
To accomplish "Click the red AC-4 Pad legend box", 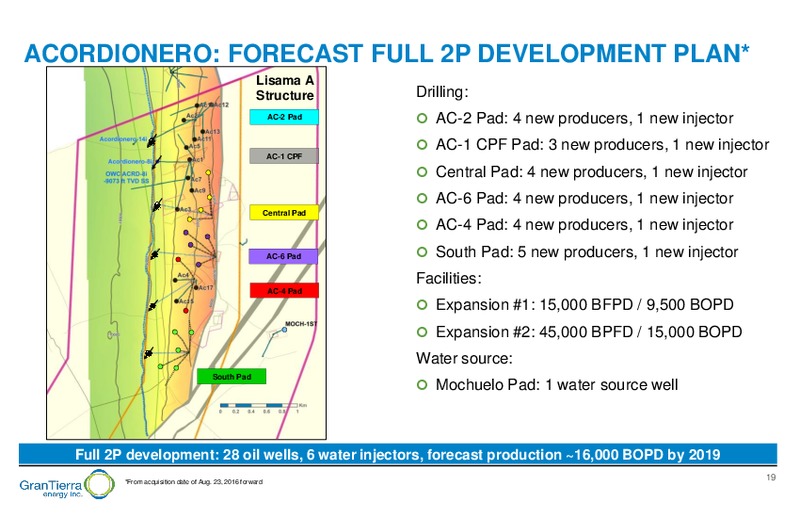I will pyautogui.click(x=284, y=291).
